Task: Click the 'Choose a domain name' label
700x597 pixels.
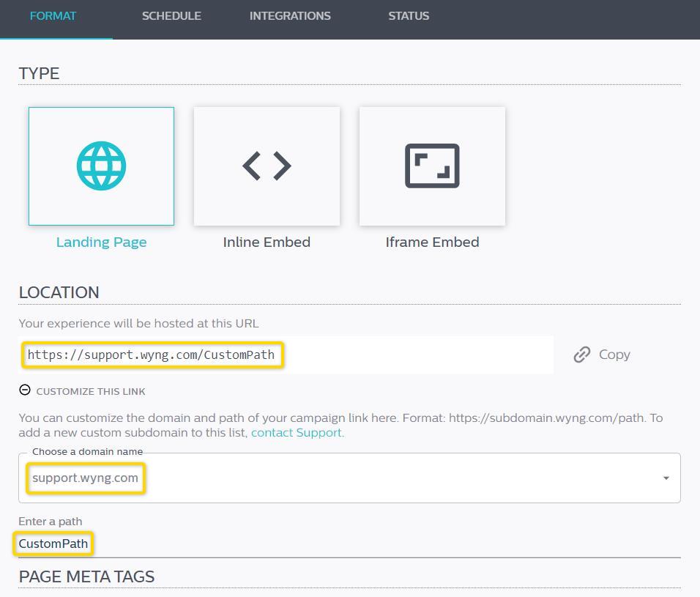Action: tap(88, 452)
